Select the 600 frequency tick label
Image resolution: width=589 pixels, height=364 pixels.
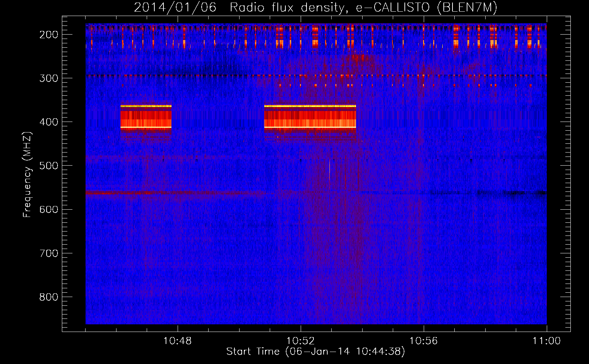point(49,209)
